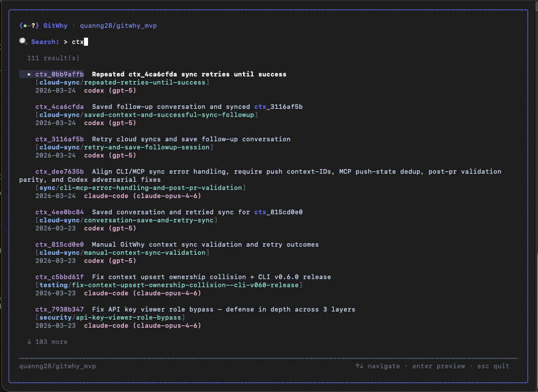Screen dimensions: 538x392
Task: Click path cloud-sync/conversation-save-and-retry-sync
Action: coord(126,220)
